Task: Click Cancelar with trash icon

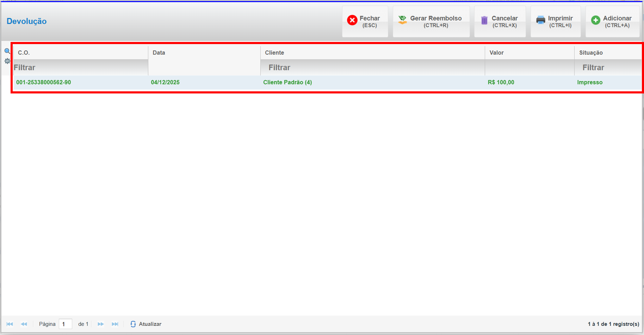Action: point(500,22)
